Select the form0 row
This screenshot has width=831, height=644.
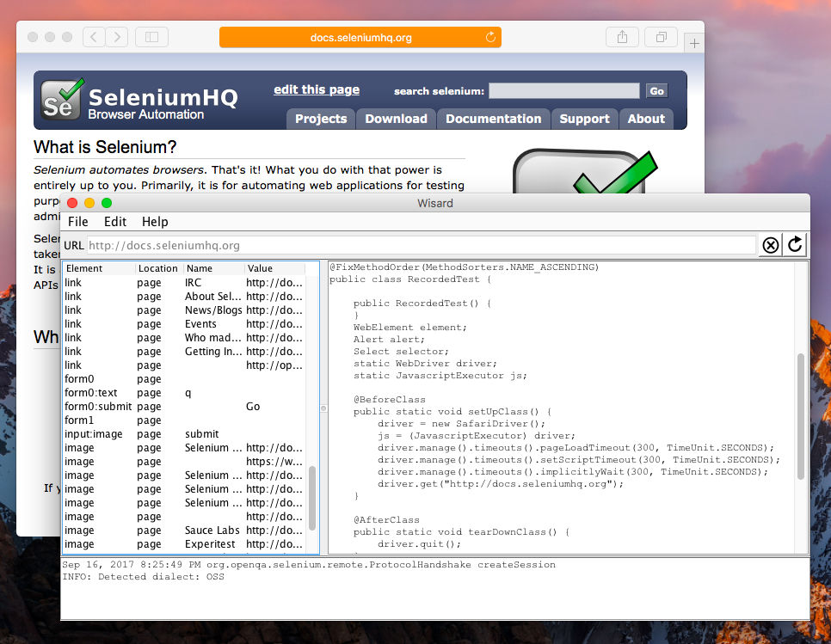pyautogui.click(x=184, y=379)
